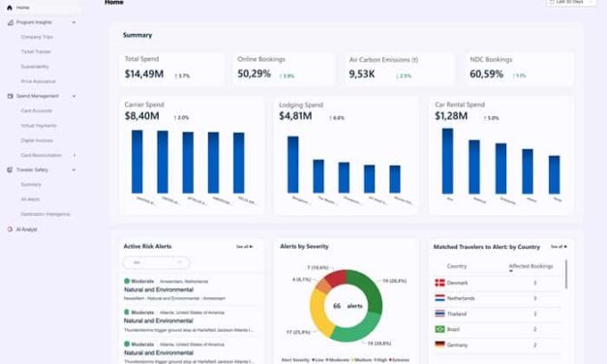Click Online Bookings value 50,29%
Viewport: 607px width, 364px height.
coord(254,74)
